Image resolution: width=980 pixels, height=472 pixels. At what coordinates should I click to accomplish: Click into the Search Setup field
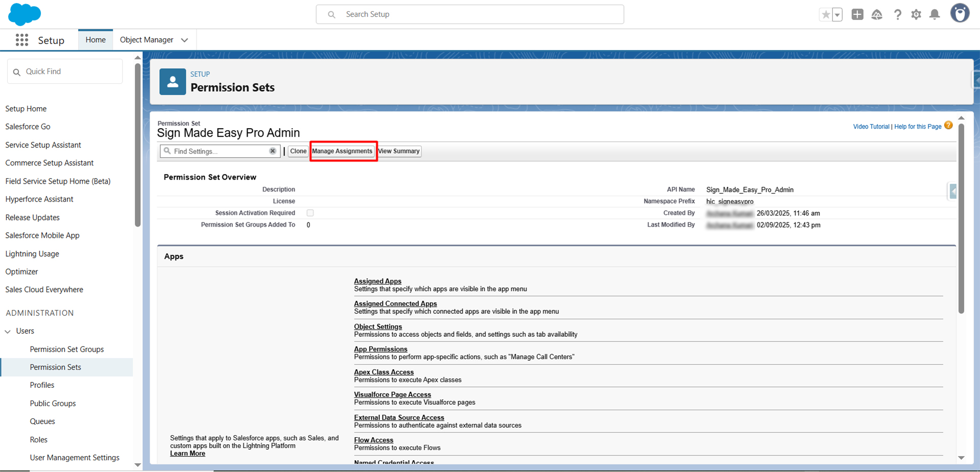(470, 14)
